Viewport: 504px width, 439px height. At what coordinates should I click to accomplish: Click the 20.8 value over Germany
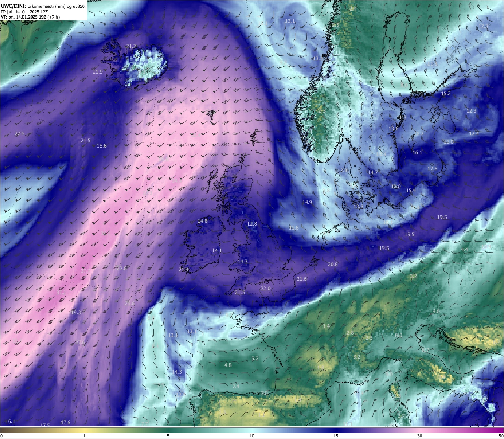[x=333, y=265]
